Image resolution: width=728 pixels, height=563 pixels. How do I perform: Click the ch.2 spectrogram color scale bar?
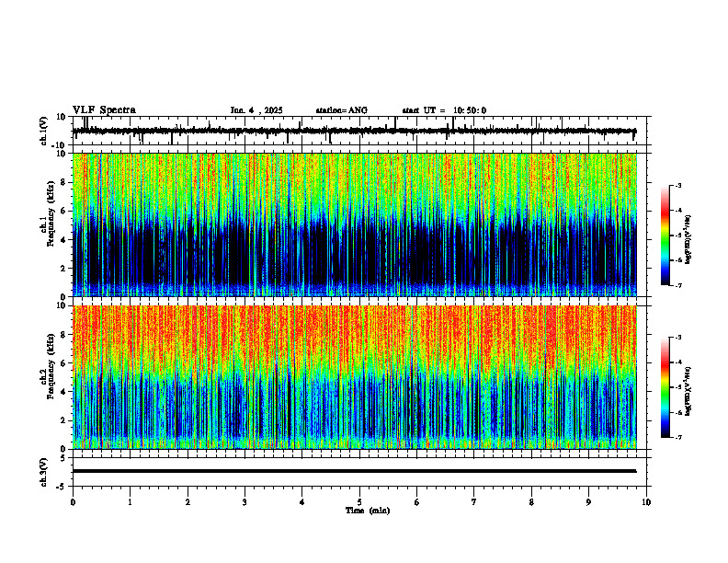point(665,387)
